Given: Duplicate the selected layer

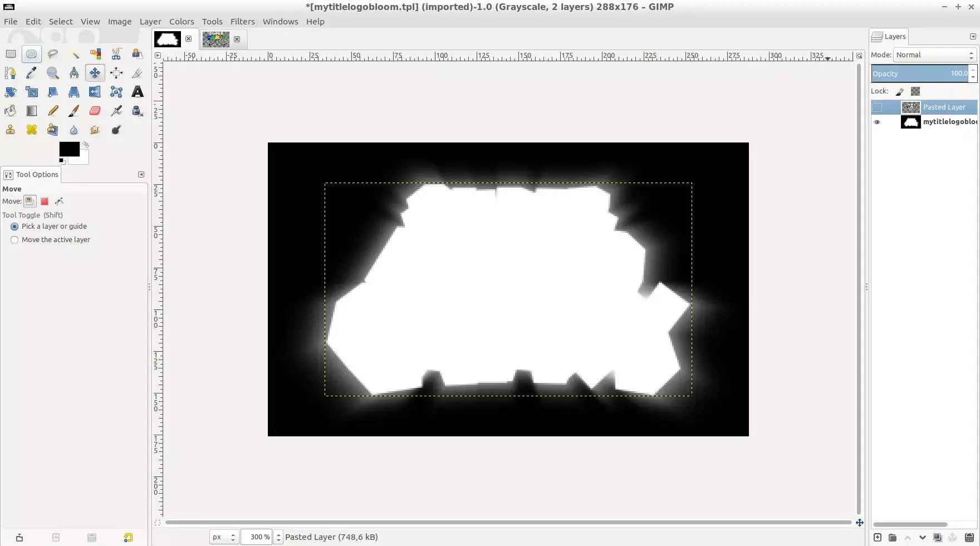Looking at the screenshot, I should 938,537.
